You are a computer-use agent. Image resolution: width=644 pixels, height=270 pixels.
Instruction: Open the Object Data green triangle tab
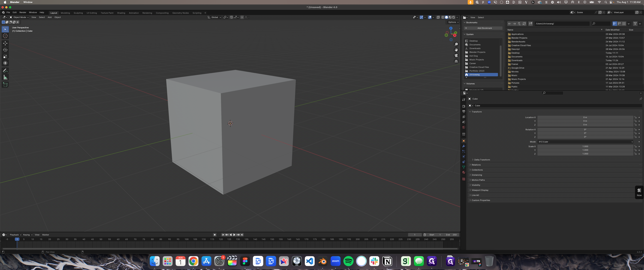click(464, 167)
